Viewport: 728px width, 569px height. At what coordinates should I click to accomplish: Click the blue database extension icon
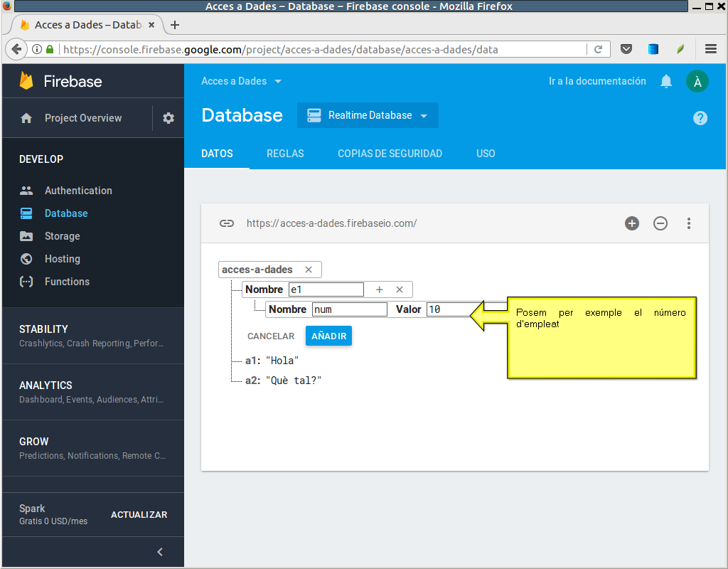tap(653, 49)
